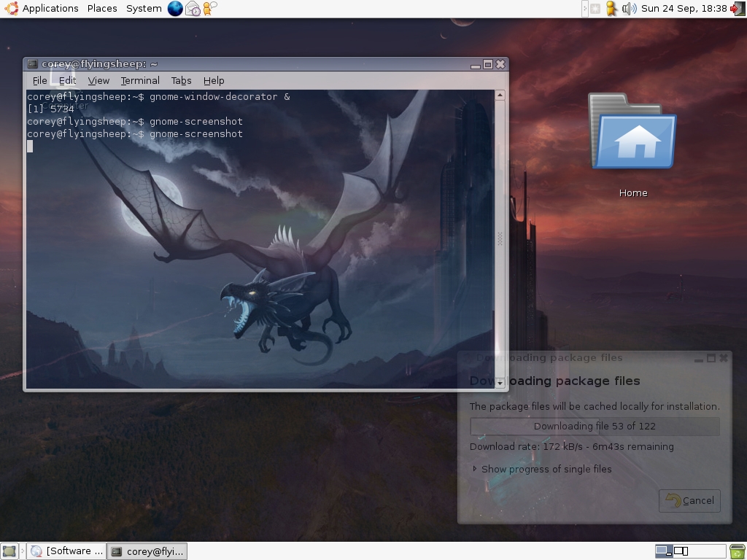747x560 pixels.
Task: Open the terminal's Edit menu
Action: (x=67, y=80)
